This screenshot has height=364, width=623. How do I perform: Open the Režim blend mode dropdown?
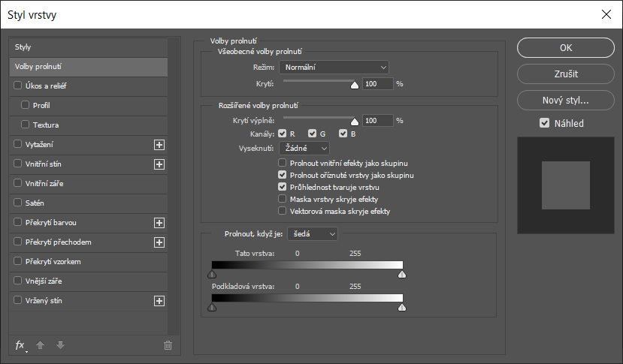pyautogui.click(x=334, y=68)
